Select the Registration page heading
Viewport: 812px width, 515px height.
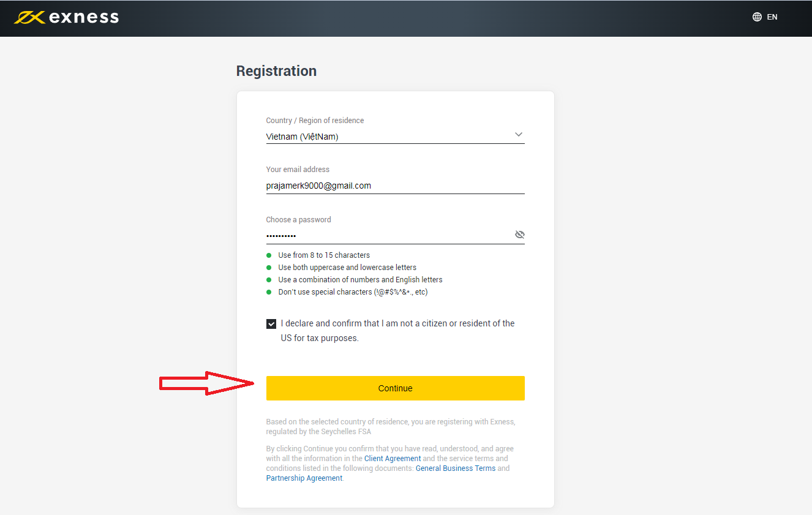[276, 70]
